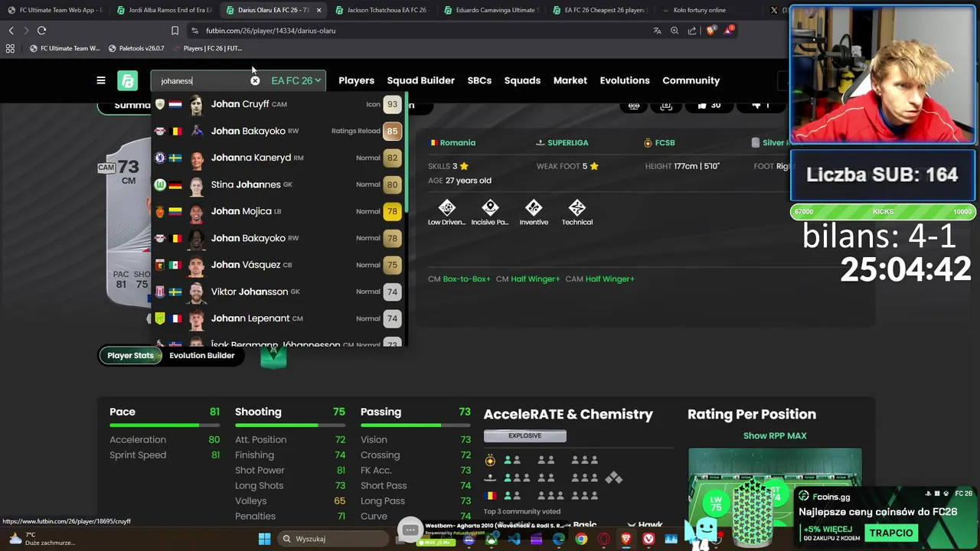
Task: Click the Brave Shields lion icon
Action: pyautogui.click(x=711, y=31)
